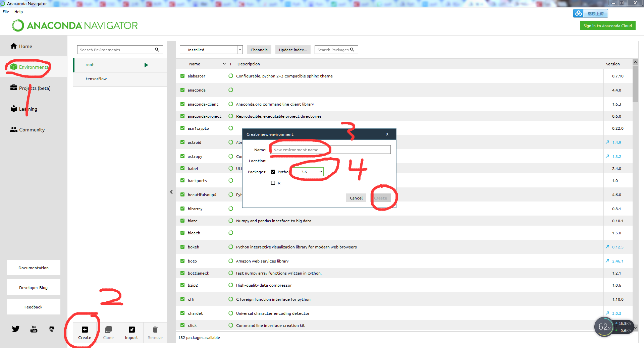
Task: Toggle the chardet package checkbox
Action: click(182, 313)
